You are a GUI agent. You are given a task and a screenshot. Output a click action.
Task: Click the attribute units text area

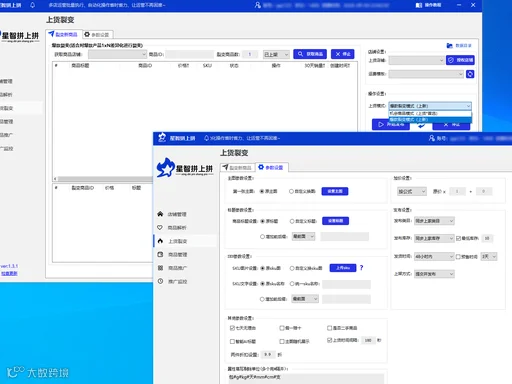point(306,378)
